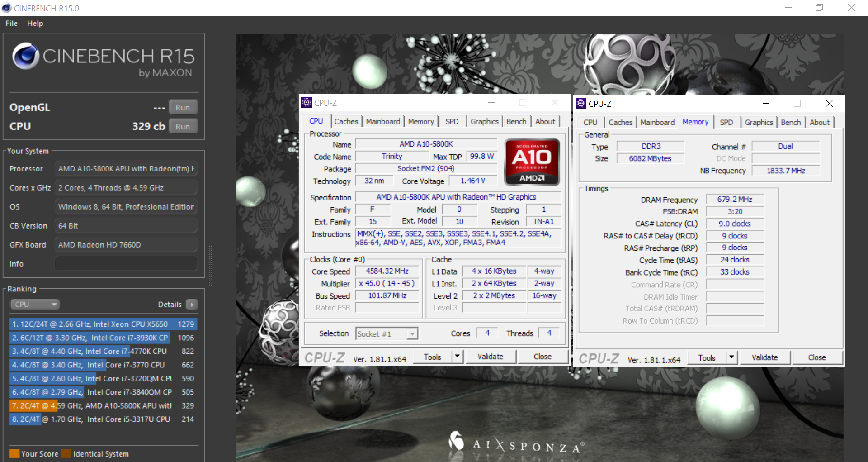Switch to About tab in right CPU-Z window

click(820, 122)
